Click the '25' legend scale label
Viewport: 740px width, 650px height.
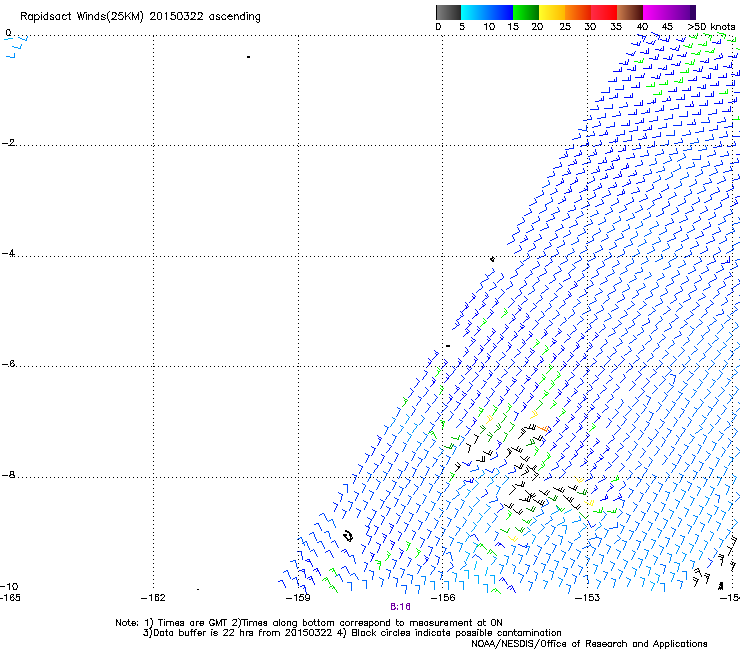(x=565, y=27)
